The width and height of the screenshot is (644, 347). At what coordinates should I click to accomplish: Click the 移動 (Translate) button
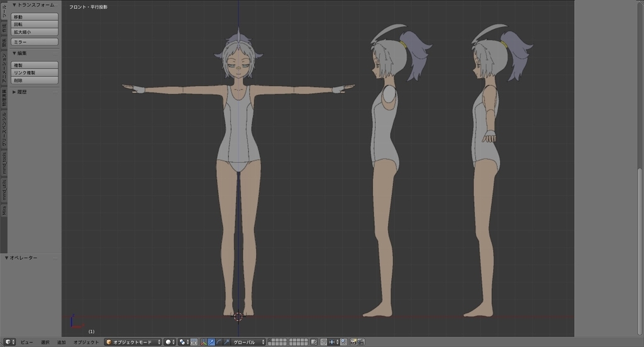35,17
